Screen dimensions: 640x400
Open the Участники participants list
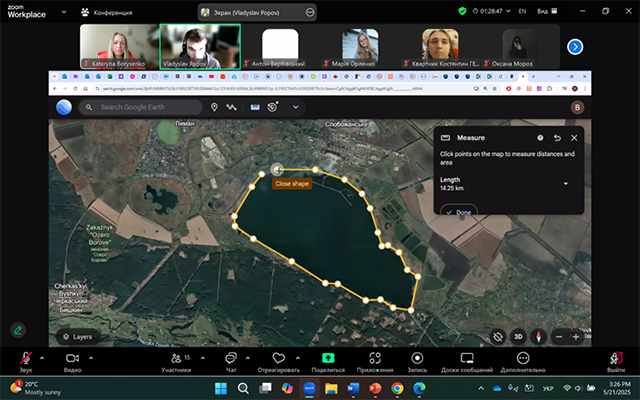tap(175, 359)
